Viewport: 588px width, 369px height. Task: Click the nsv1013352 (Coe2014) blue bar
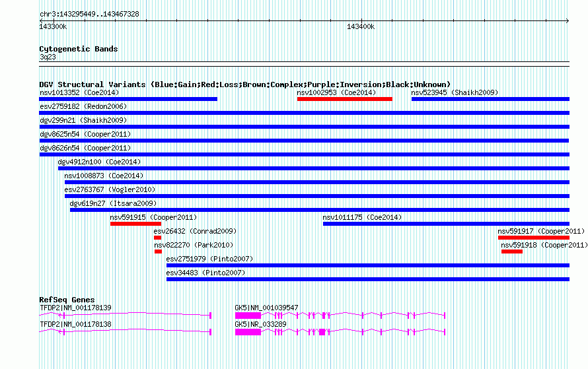point(128,99)
